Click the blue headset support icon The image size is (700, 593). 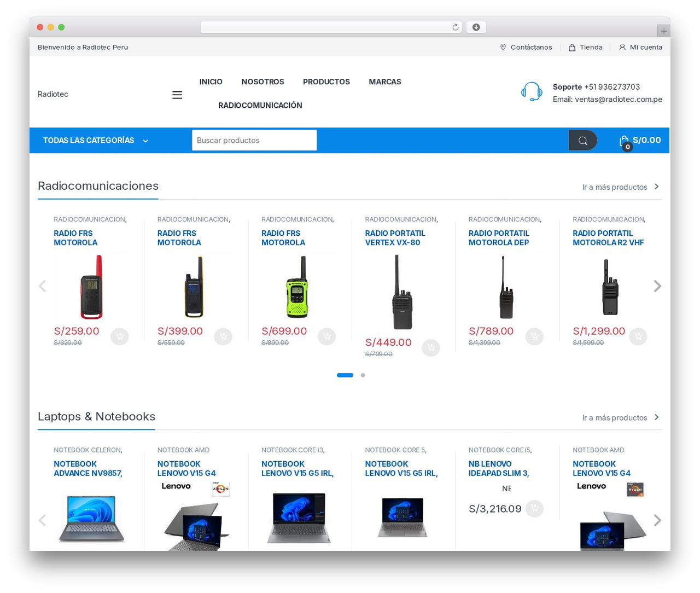pos(532,92)
